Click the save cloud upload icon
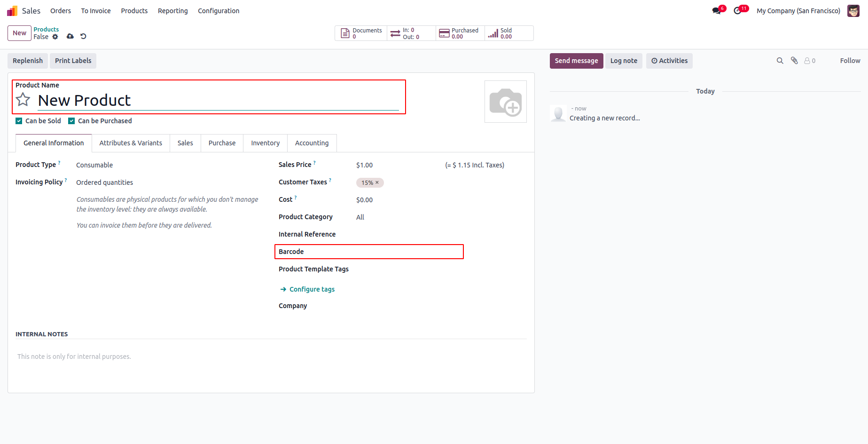868x444 pixels. tap(70, 36)
